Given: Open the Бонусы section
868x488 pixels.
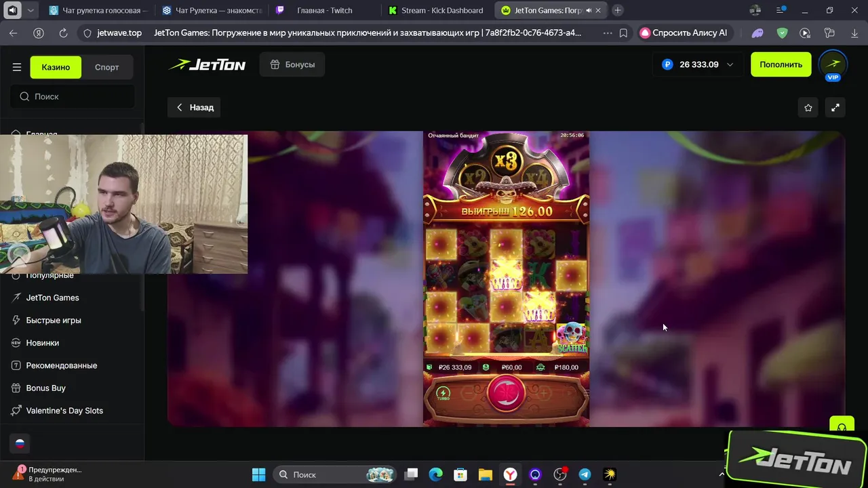Looking at the screenshot, I should [x=292, y=64].
